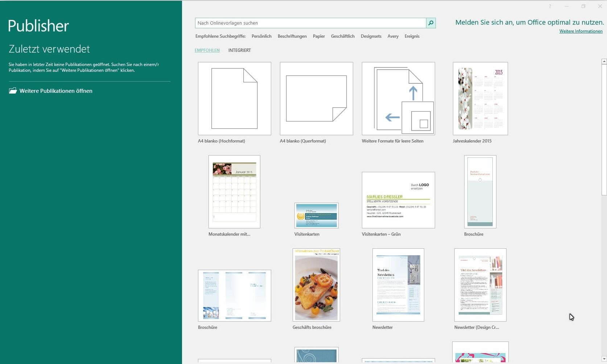Viewport: 607px width, 364px height.
Task: Switch to the EMPFOHLEN tab
Action: pos(207,50)
